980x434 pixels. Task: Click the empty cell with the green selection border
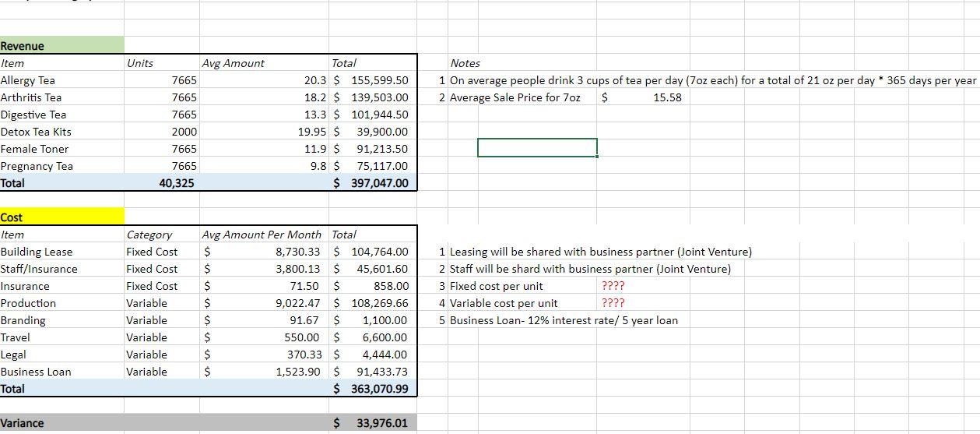(537, 147)
